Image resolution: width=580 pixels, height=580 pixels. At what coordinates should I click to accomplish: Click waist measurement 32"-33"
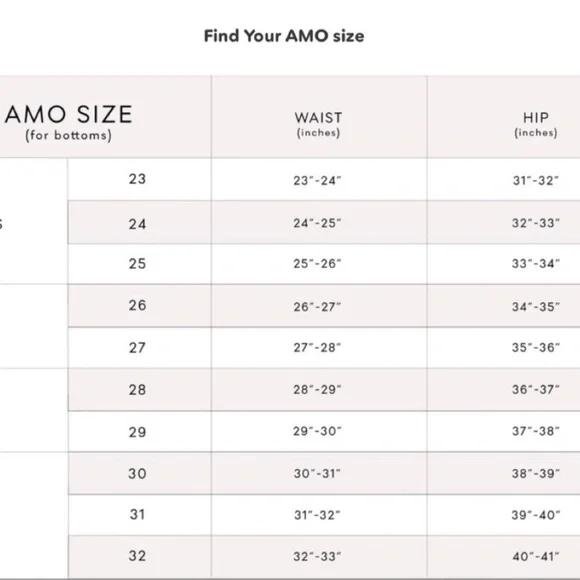point(317,556)
